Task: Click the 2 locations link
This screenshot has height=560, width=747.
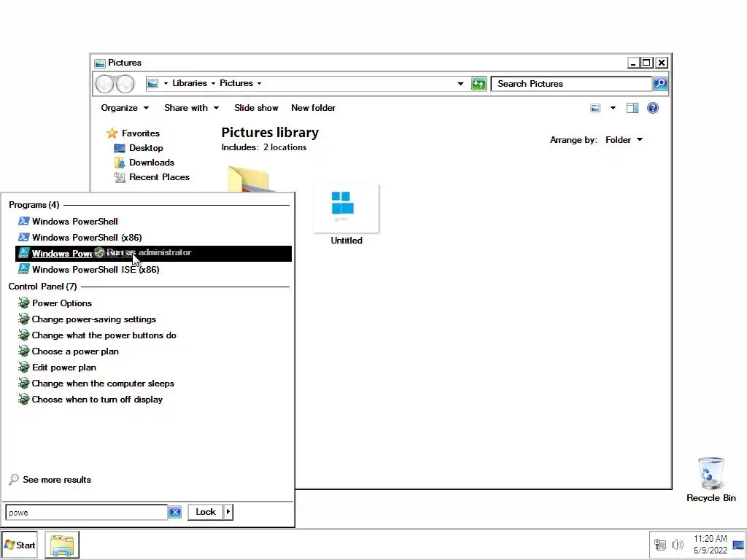Action: pos(285,147)
